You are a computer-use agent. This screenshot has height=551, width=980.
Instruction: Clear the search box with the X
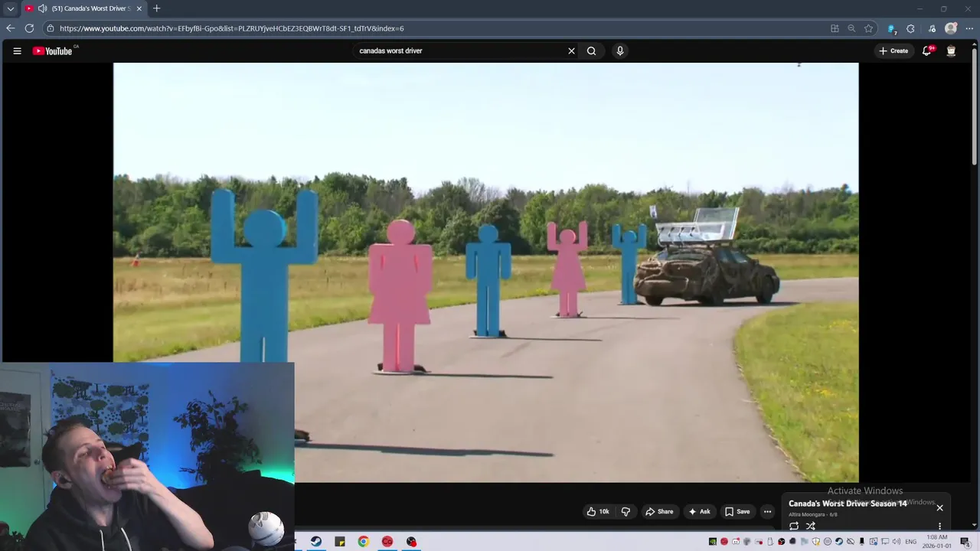click(571, 51)
